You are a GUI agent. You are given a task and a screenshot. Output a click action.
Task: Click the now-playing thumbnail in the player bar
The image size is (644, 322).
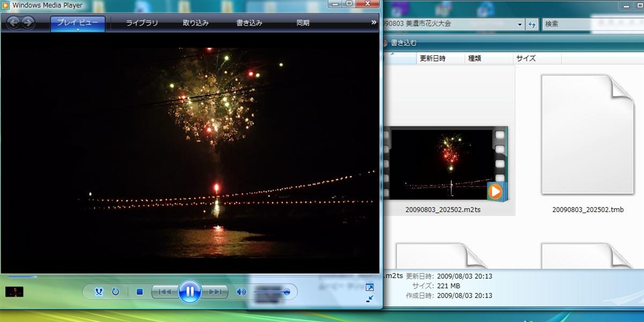click(x=14, y=292)
